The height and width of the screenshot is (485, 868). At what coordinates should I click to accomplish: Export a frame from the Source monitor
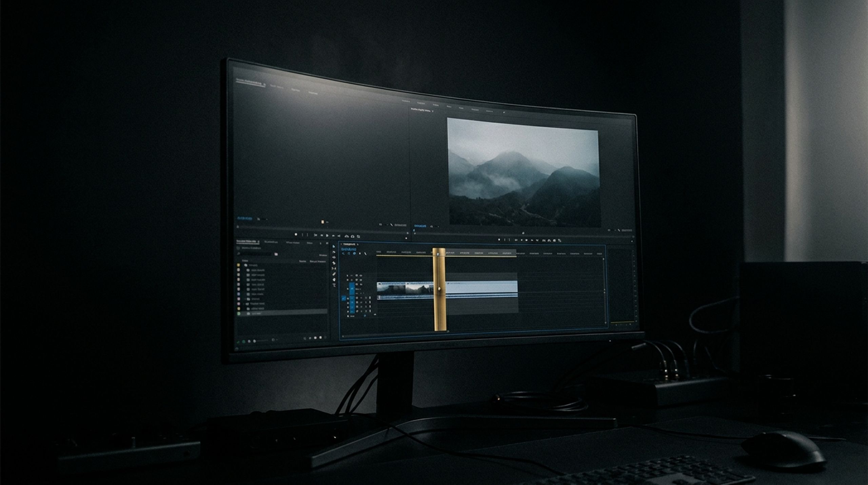[358, 236]
